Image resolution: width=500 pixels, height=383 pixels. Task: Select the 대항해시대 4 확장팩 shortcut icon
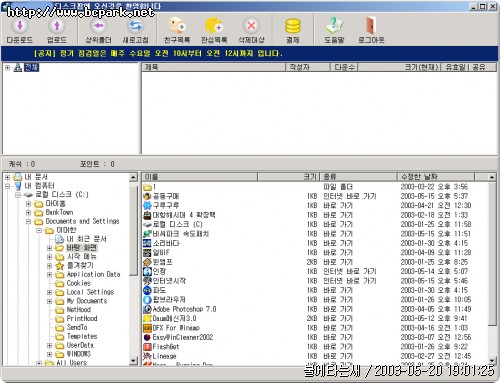[147, 215]
